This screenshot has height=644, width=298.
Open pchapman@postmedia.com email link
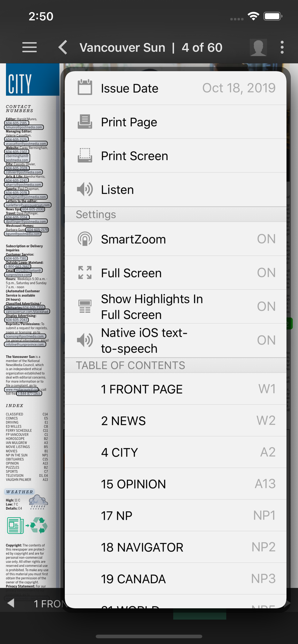pos(26,197)
